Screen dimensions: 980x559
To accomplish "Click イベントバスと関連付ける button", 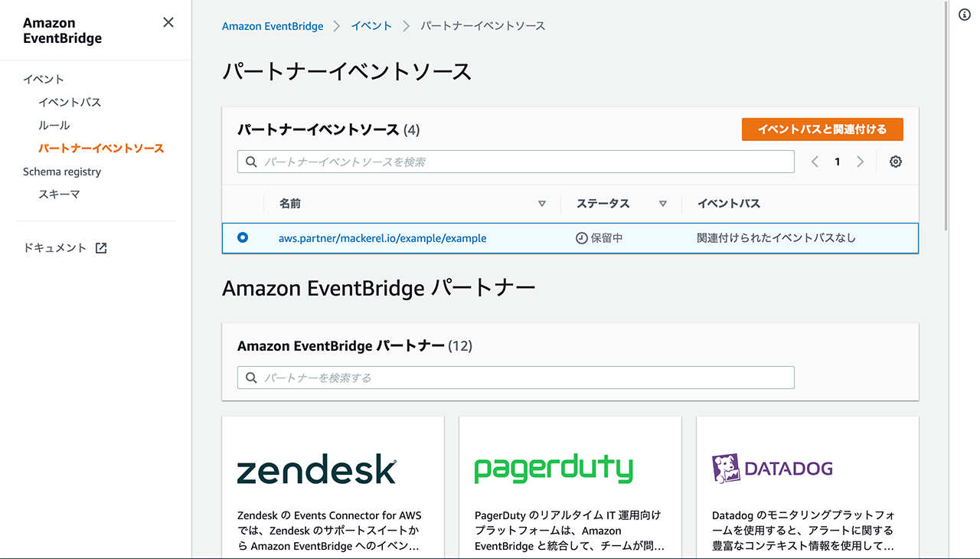I will [822, 129].
